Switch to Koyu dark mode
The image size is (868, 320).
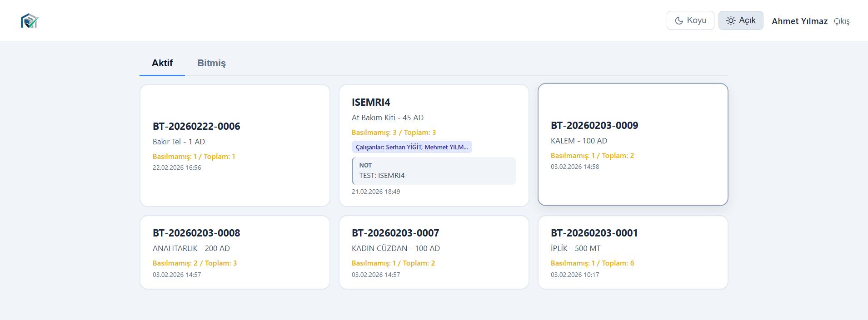click(690, 21)
